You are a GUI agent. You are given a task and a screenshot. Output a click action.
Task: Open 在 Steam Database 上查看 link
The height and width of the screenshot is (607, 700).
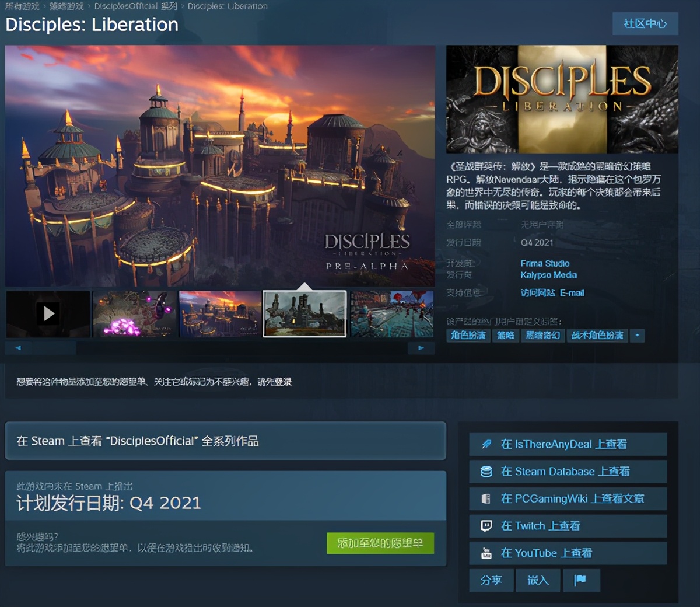tap(568, 472)
